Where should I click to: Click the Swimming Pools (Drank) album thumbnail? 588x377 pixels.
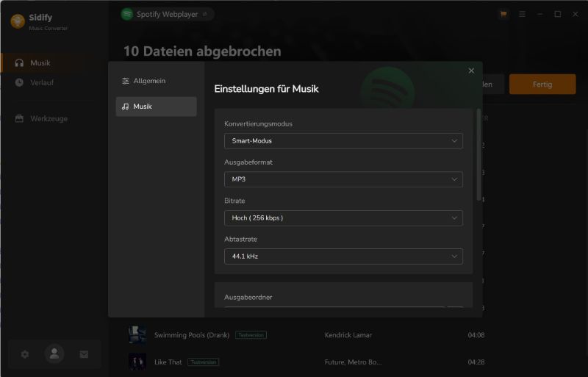pos(137,335)
